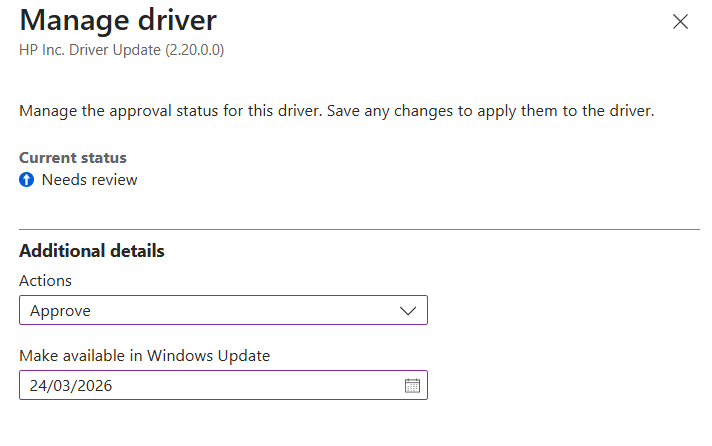Click the Needs review status text

89,180
